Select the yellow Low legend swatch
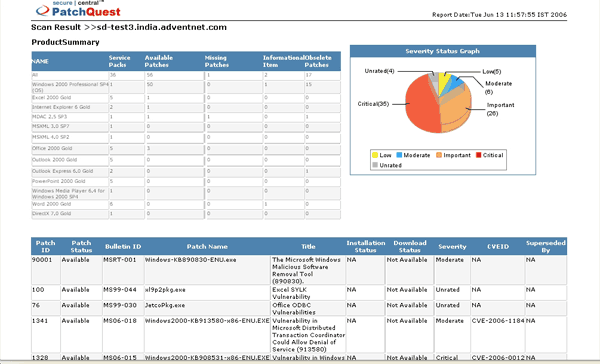 tap(375, 155)
